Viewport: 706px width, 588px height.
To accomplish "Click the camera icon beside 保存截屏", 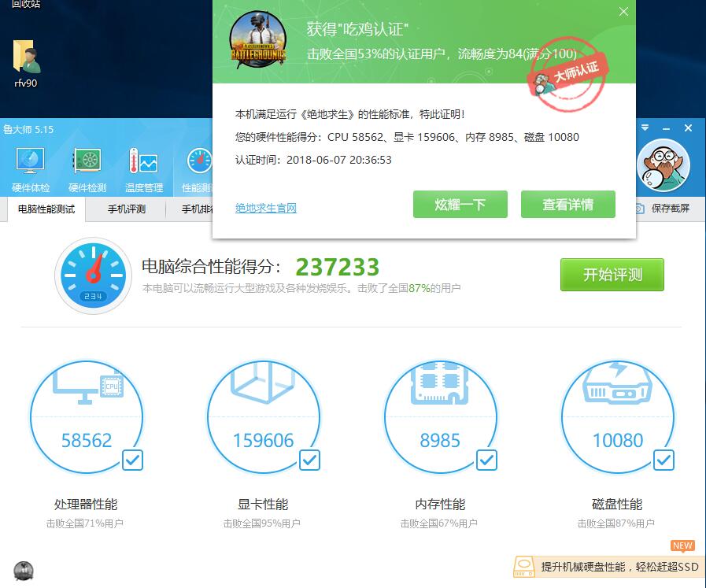I will [x=639, y=209].
